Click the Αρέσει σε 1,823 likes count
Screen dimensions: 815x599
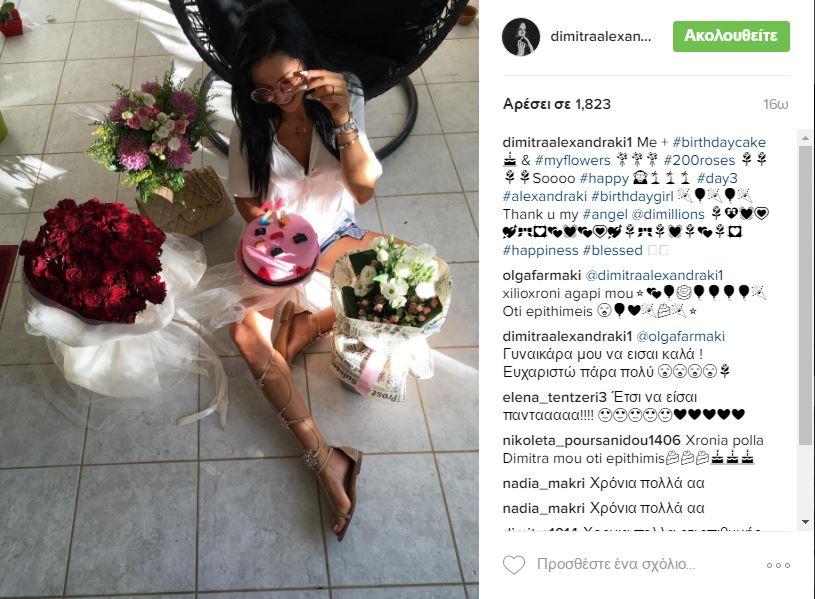coord(557,104)
